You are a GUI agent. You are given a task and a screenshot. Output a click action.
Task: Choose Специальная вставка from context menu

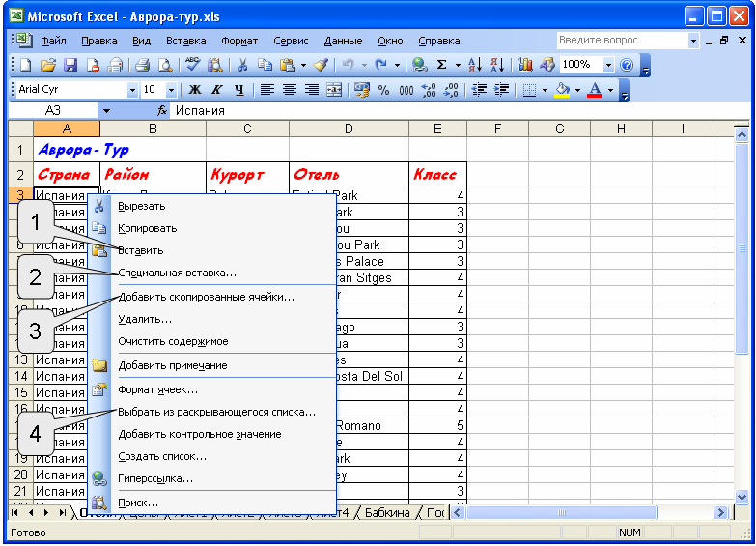(212, 273)
